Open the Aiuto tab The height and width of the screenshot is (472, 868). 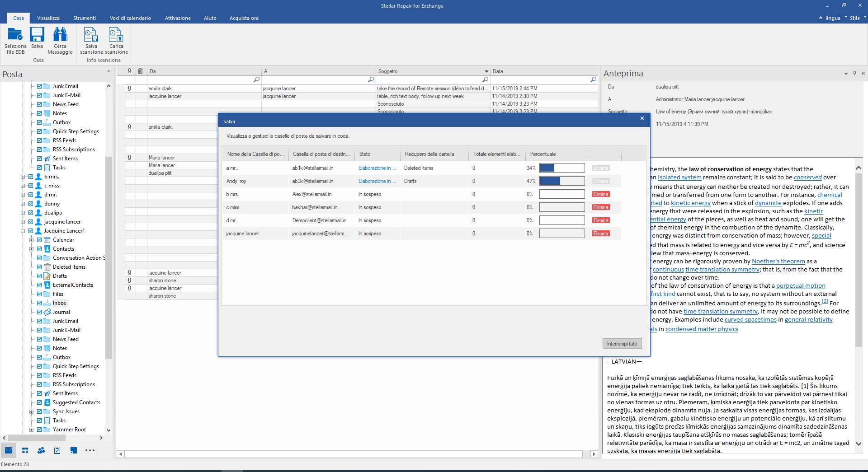click(x=210, y=18)
